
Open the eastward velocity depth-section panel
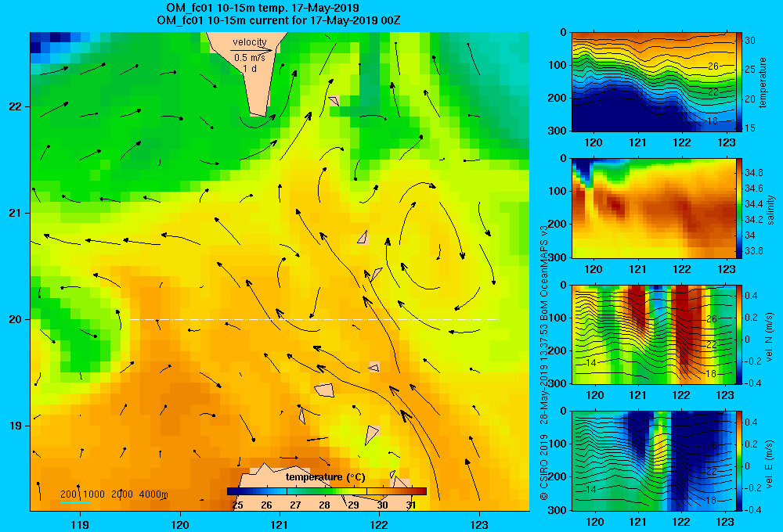click(x=654, y=461)
